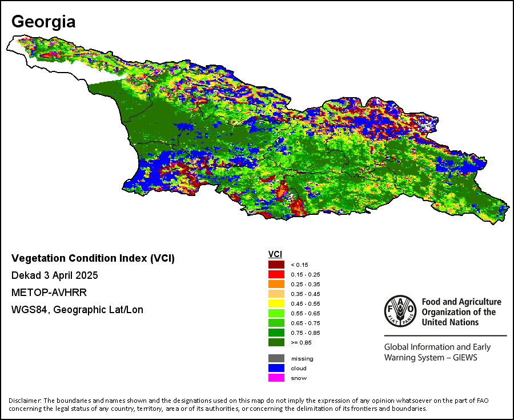Click 'Global Information and Early Warning System' text
Viewport: 514px width, 420px height.
[437, 352]
